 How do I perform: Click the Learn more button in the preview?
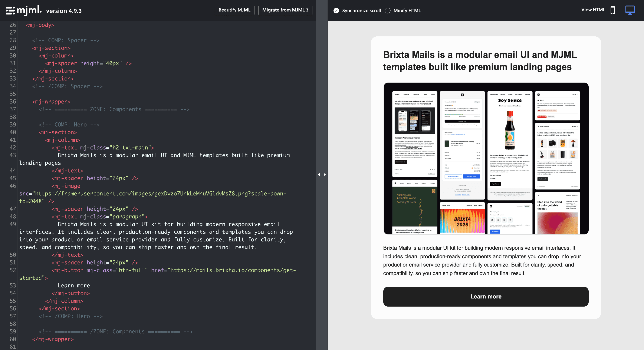point(486,297)
